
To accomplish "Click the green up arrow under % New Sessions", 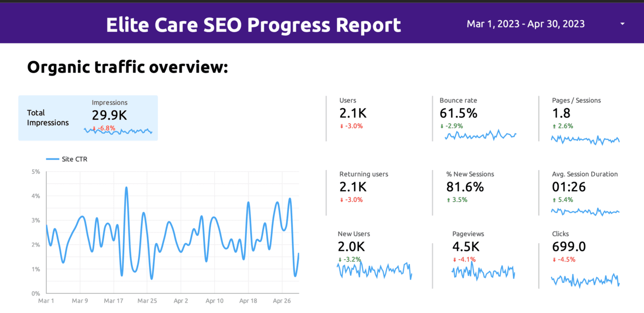I will [x=448, y=200].
